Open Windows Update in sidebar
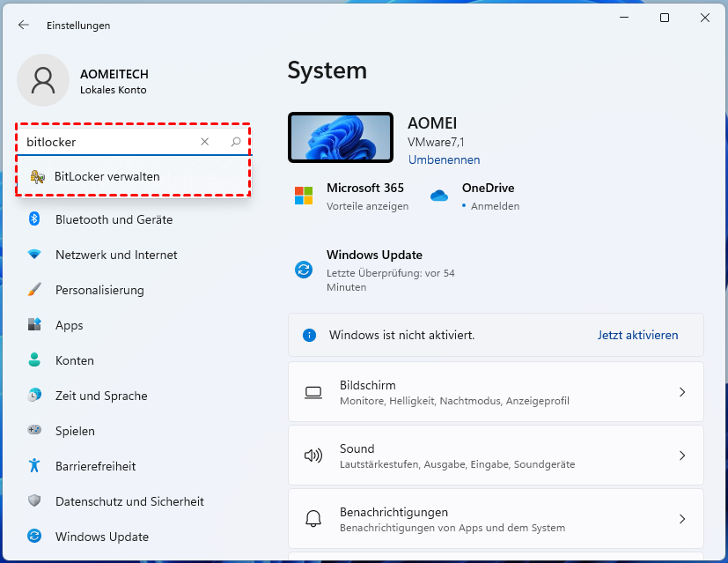 coord(102,537)
